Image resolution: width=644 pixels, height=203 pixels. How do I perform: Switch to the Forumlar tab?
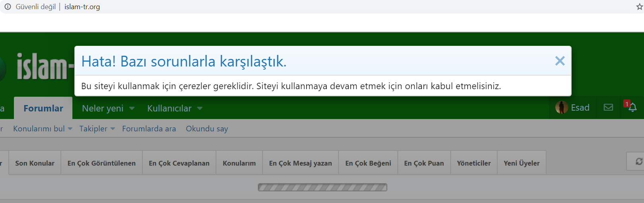[43, 108]
